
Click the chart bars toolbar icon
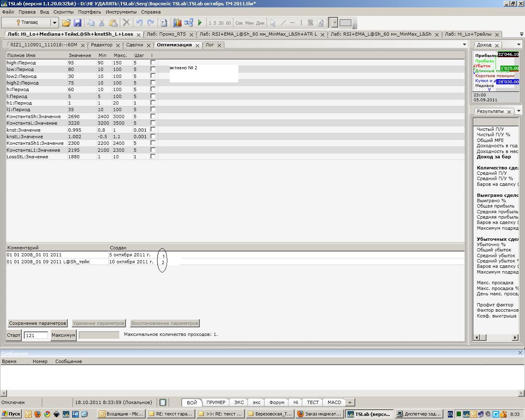pos(177,23)
